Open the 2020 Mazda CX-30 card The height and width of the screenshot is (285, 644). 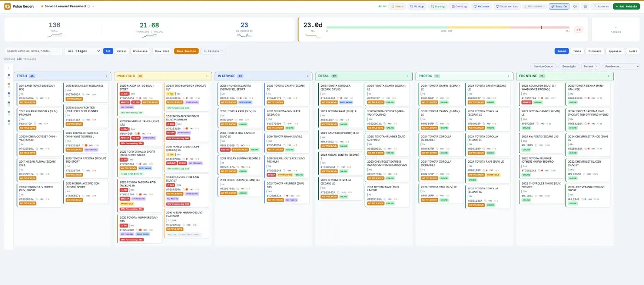point(139,99)
